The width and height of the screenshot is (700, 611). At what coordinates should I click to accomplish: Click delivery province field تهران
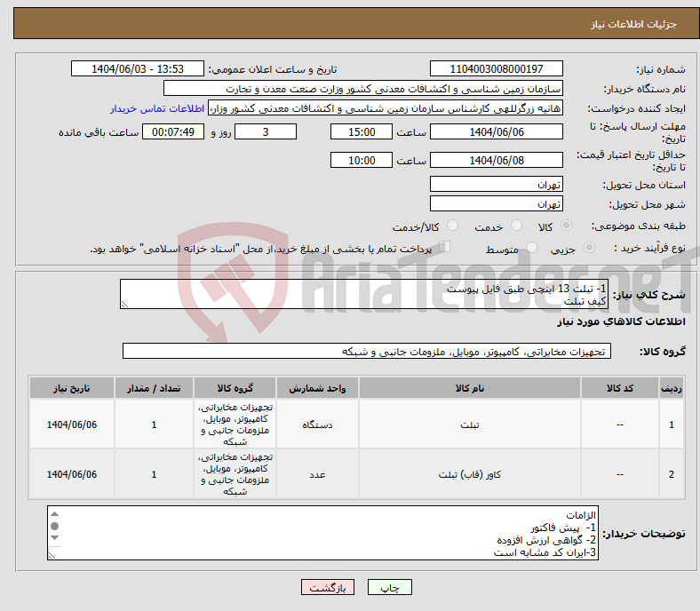coord(496,184)
